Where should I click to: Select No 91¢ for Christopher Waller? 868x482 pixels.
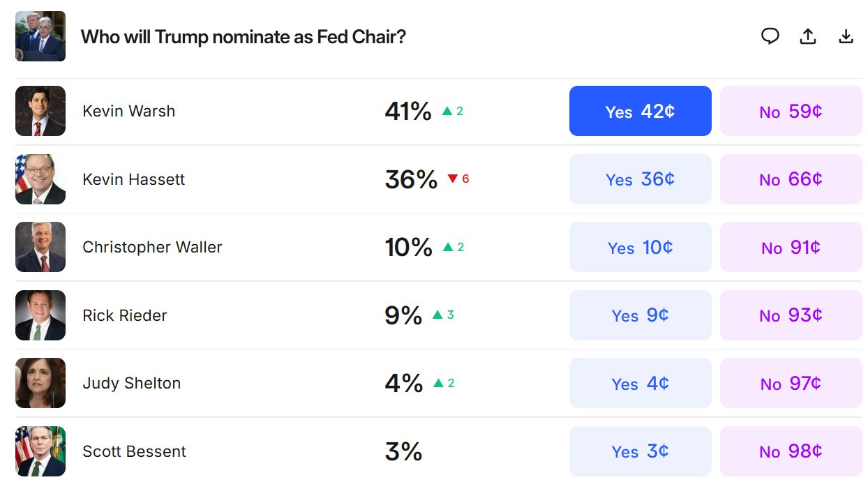(x=791, y=246)
